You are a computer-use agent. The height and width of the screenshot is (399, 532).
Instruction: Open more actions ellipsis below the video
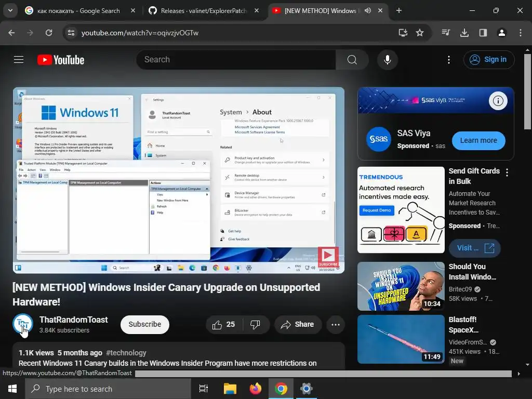[336, 325]
